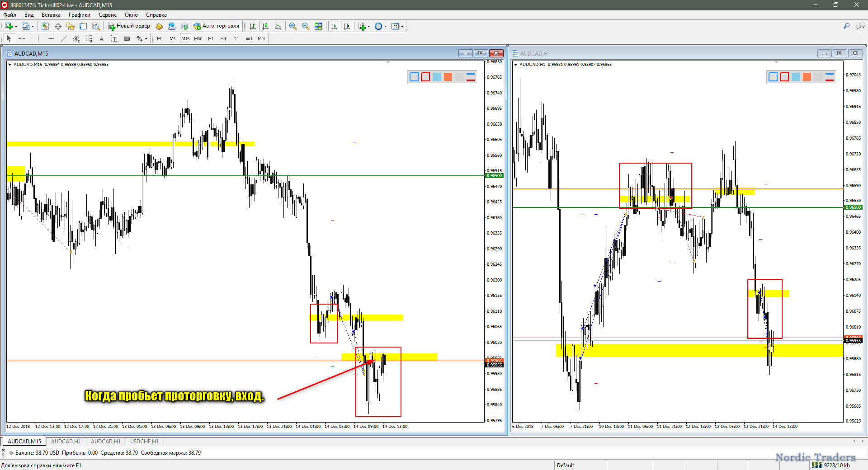
Task: Toggle the Navigator favorites icon
Action: [71, 26]
